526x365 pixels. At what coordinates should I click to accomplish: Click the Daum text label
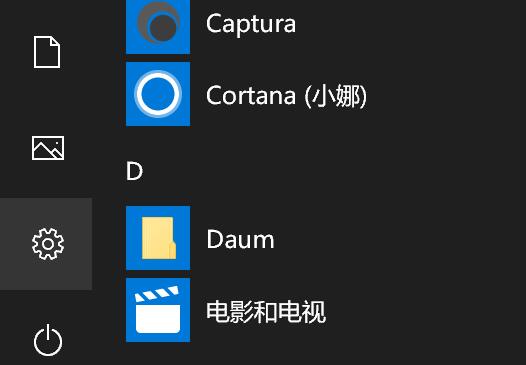tap(241, 239)
